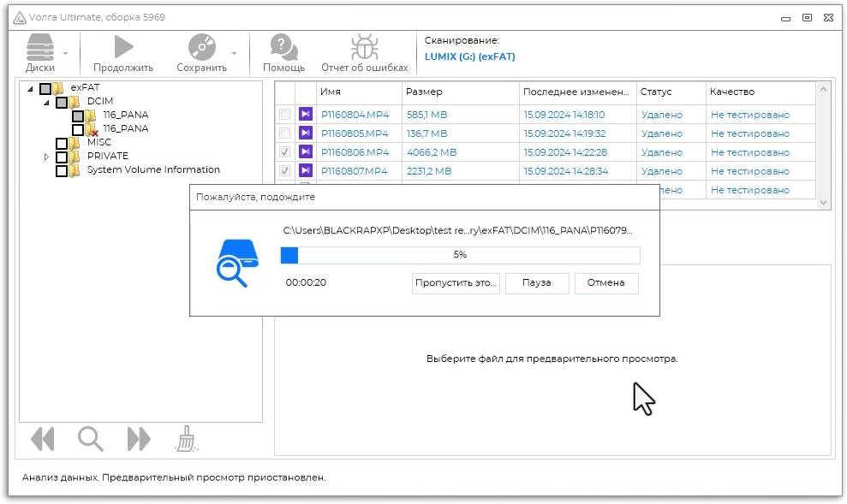Select file P1160806.MP4 name
The width and height of the screenshot is (847, 504).
point(355,152)
